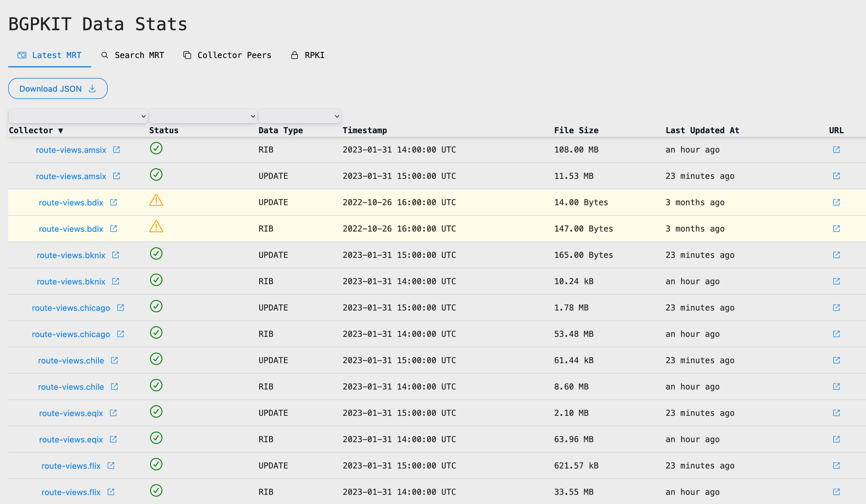Select file size value 147.00 Bytes

click(x=583, y=229)
